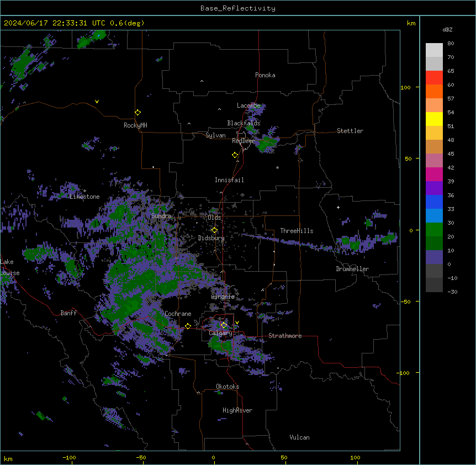Screen dimensions: 476x465
Task: Click the yellow V marker northeast of Calgary
Action: coord(237,323)
